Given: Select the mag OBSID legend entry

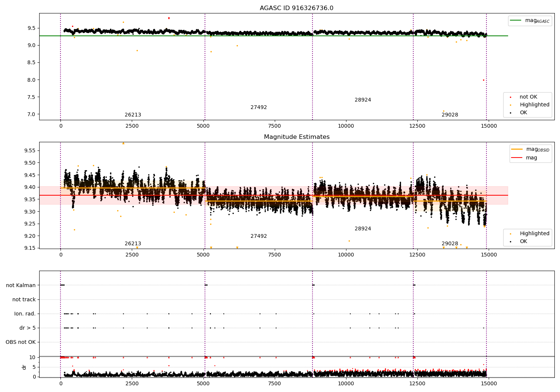Looking at the screenshot, I should click(530, 149).
